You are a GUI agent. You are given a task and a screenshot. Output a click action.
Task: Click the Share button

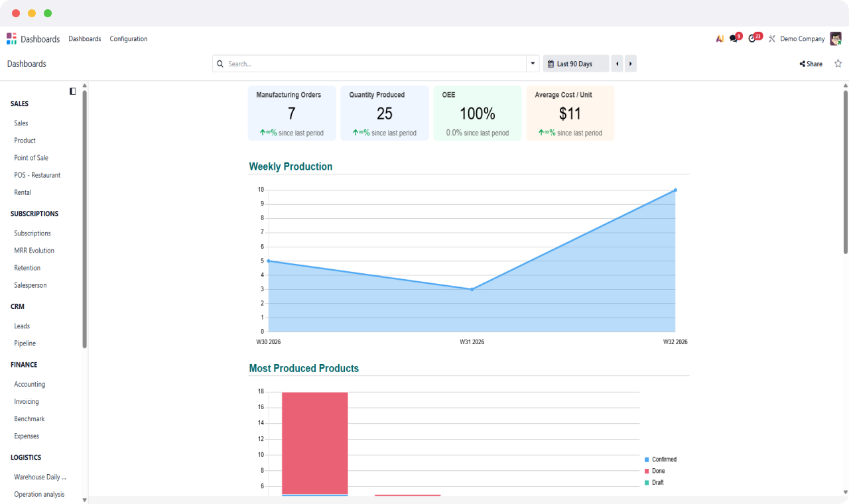[811, 64]
